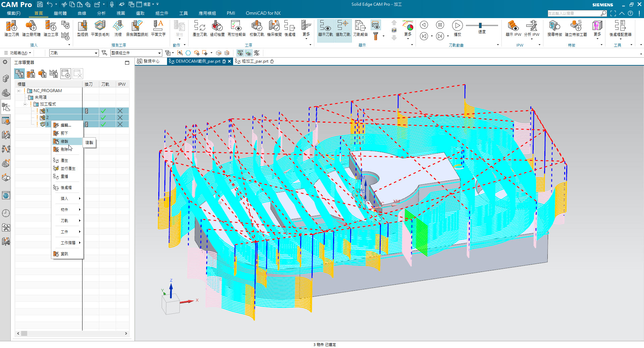
Task: Toggle the cut region display icon
Action: point(376,25)
